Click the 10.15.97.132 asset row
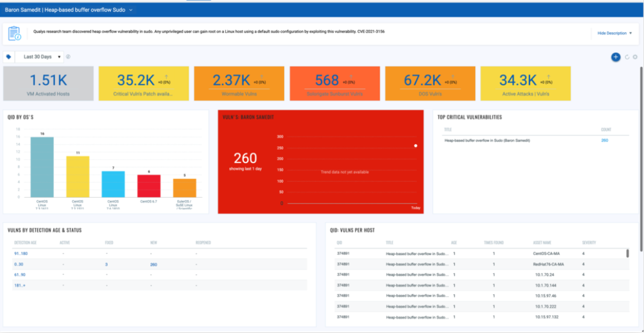Screen dimensions: 644x333 click(x=481, y=317)
